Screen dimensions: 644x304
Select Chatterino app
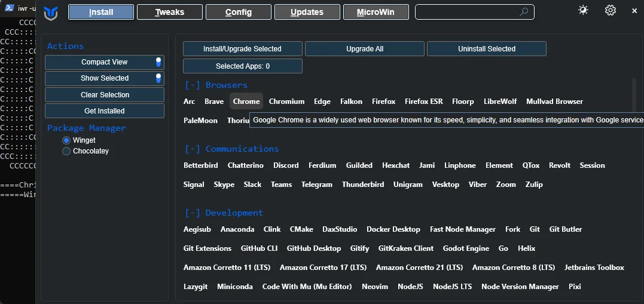[246, 165]
